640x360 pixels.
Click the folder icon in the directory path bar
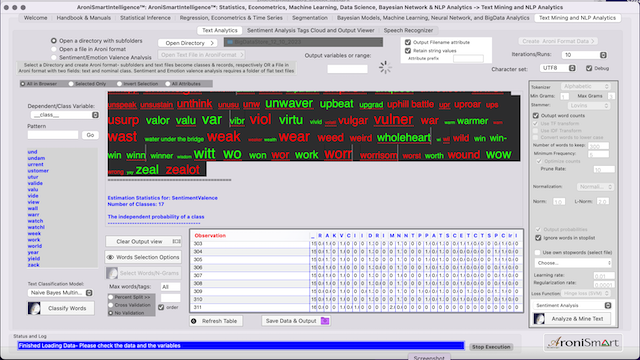(x=230, y=42)
